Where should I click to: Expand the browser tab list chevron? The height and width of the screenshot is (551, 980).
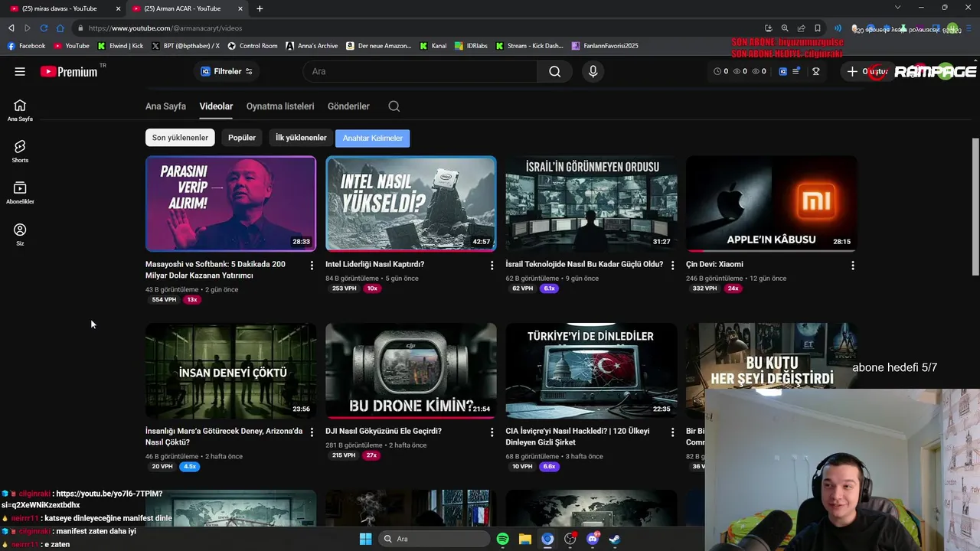pos(897,8)
